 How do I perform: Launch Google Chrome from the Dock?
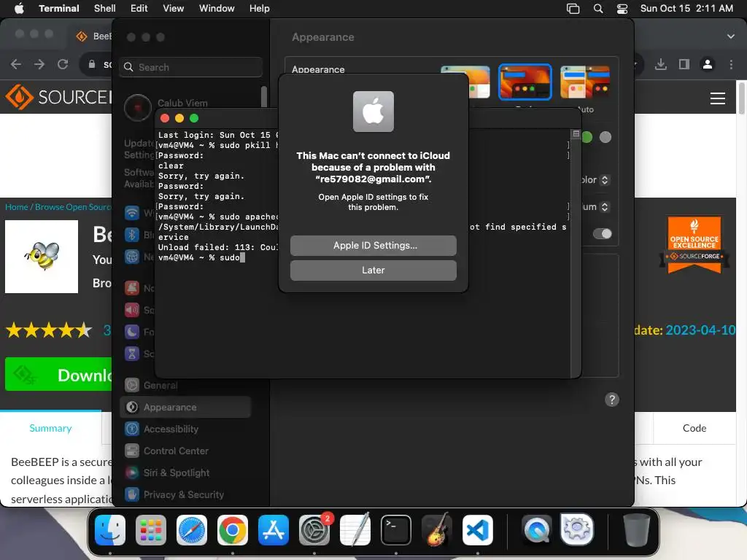pyautogui.click(x=233, y=530)
